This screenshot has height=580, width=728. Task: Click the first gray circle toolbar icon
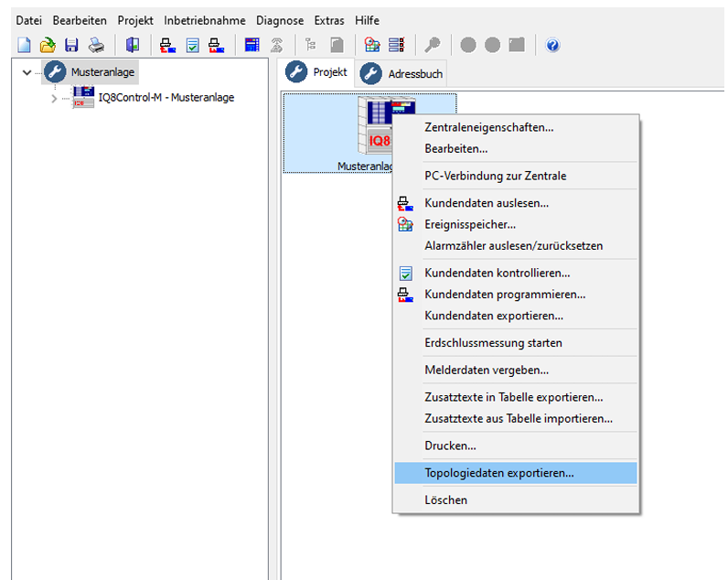468,45
